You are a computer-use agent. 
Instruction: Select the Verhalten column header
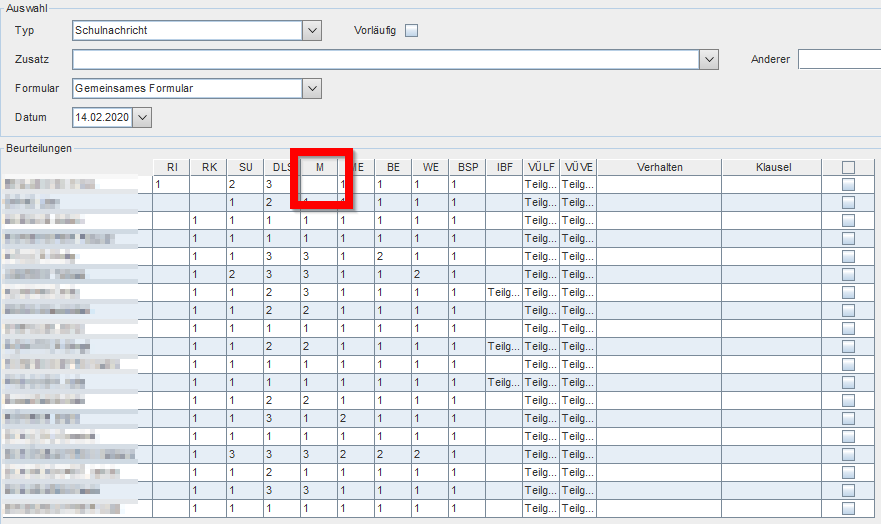coord(660,167)
